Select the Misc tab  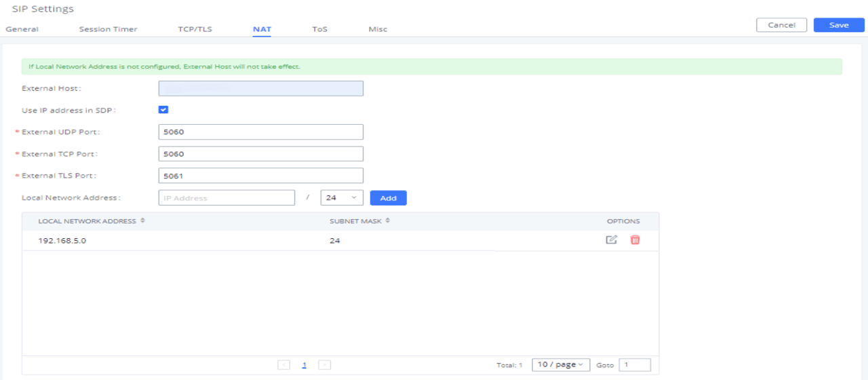[378, 29]
